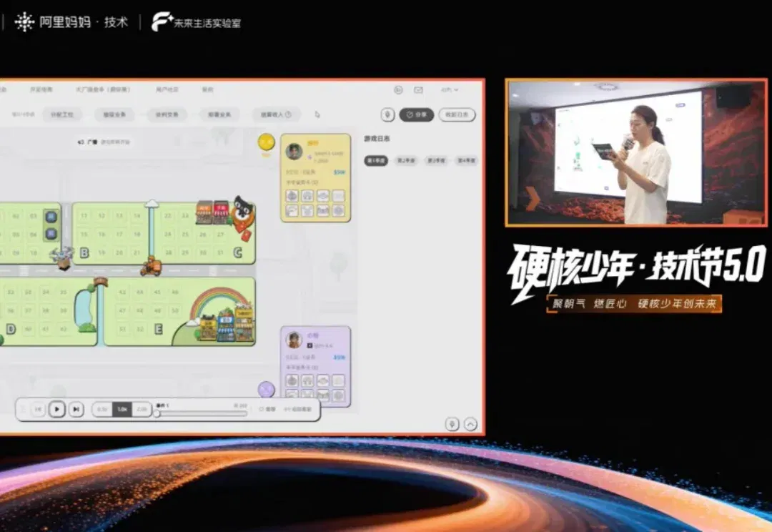772x532 pixels.
Task: Click the text link at the replay bar's right end
Action: [298, 409]
